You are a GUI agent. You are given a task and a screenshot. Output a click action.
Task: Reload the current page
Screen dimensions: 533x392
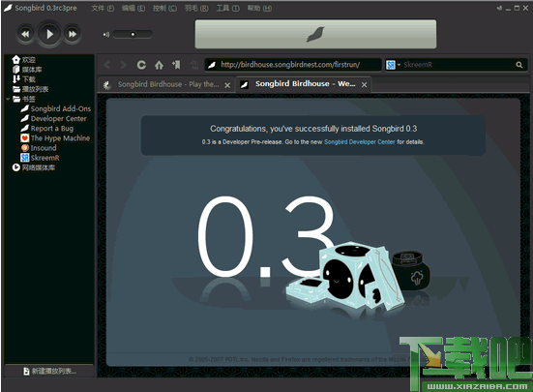(x=141, y=65)
